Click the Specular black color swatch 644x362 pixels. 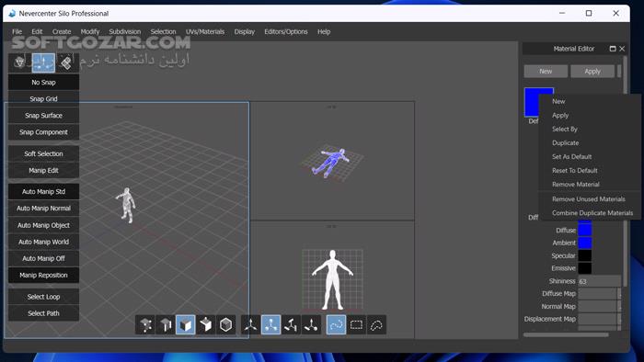coord(585,255)
